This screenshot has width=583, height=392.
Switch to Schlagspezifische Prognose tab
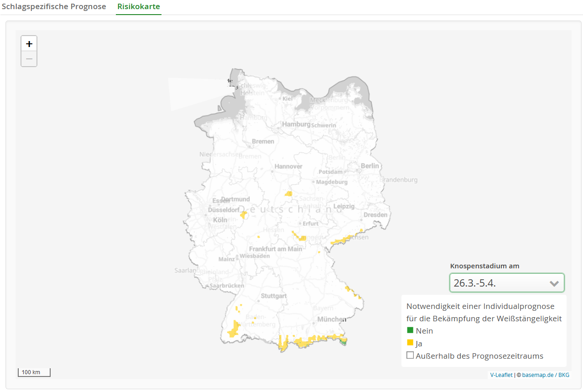(x=54, y=7)
